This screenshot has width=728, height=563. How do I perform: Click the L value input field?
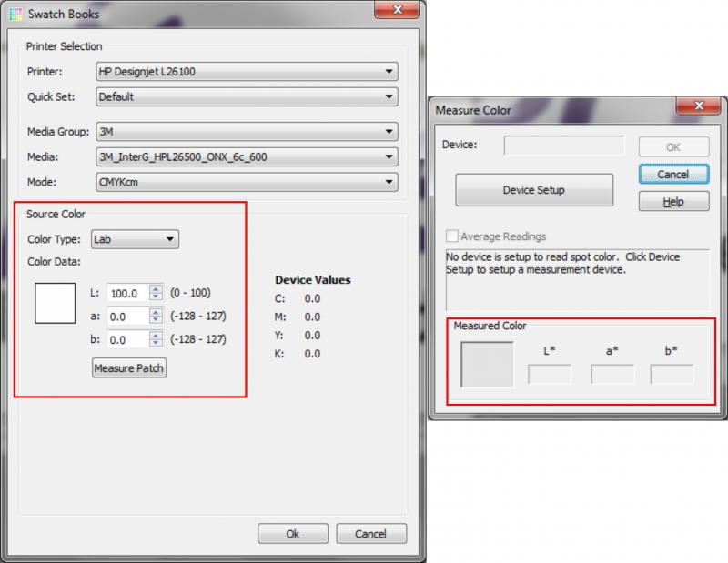pyautogui.click(x=128, y=293)
